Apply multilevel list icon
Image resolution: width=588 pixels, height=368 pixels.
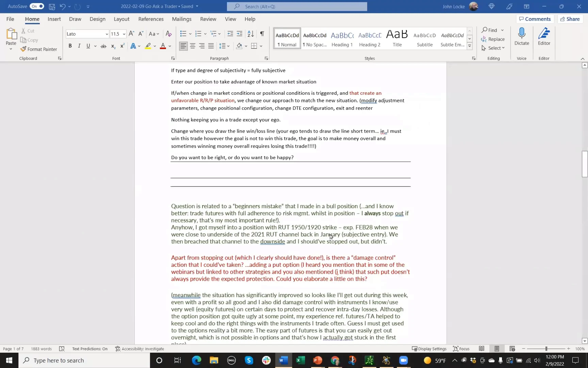(x=213, y=34)
